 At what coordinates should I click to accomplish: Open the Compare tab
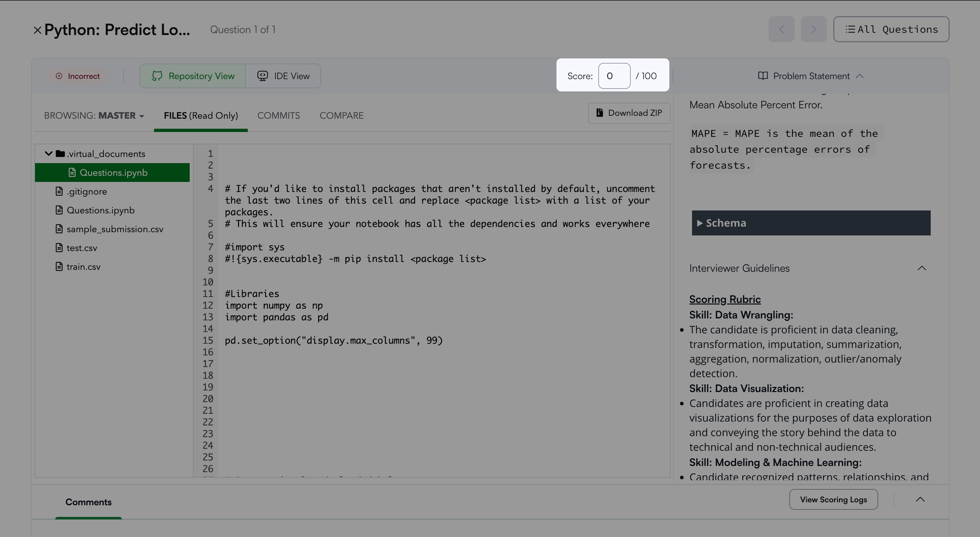click(341, 116)
